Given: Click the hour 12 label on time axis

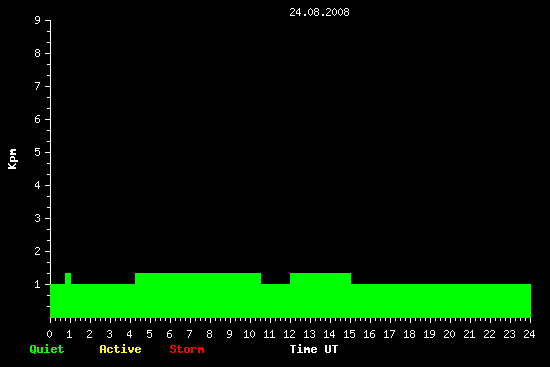Looking at the screenshot, I should click(289, 334).
